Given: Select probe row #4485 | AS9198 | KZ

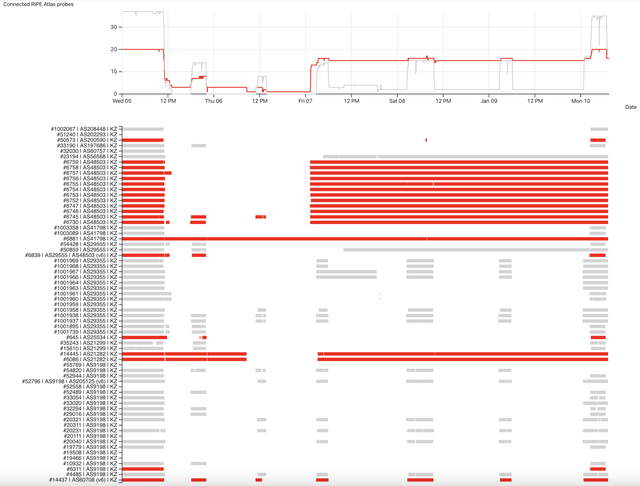Looking at the screenshot, I should click(x=91, y=474).
